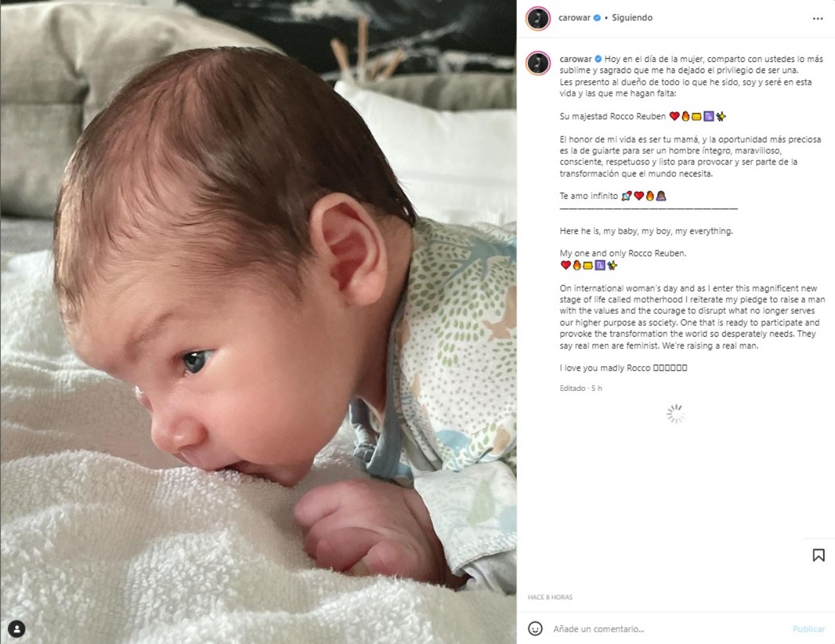
Task: Click the red heart emoji after Rocco Reuben
Action: point(675,116)
